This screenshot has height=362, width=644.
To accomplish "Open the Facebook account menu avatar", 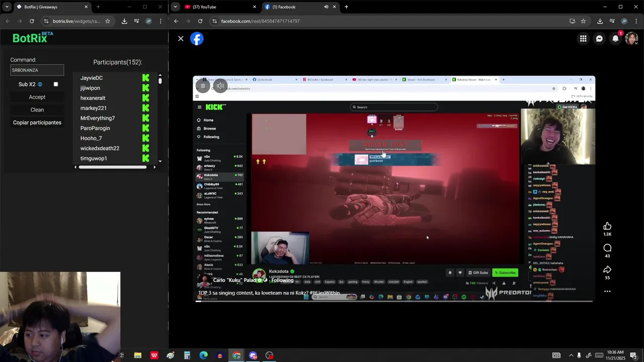I will click(631, 39).
